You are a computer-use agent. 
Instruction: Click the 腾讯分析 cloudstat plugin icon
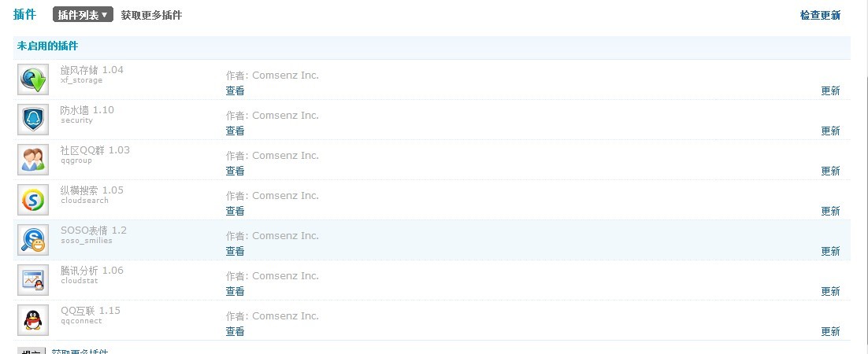point(33,280)
